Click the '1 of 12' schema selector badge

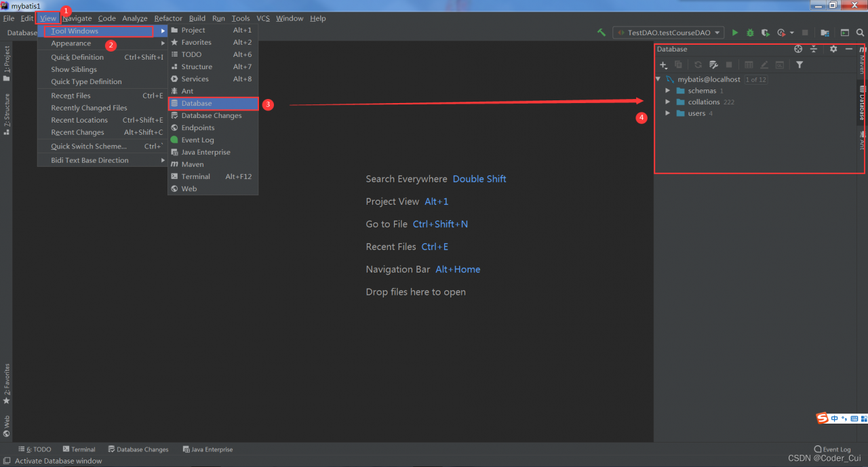coord(755,79)
